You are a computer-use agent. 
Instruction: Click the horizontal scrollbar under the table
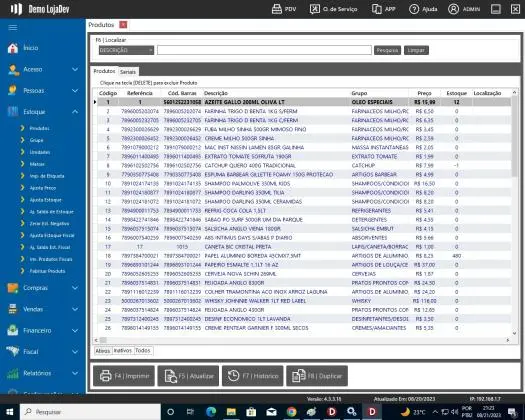pyautogui.click(x=302, y=340)
